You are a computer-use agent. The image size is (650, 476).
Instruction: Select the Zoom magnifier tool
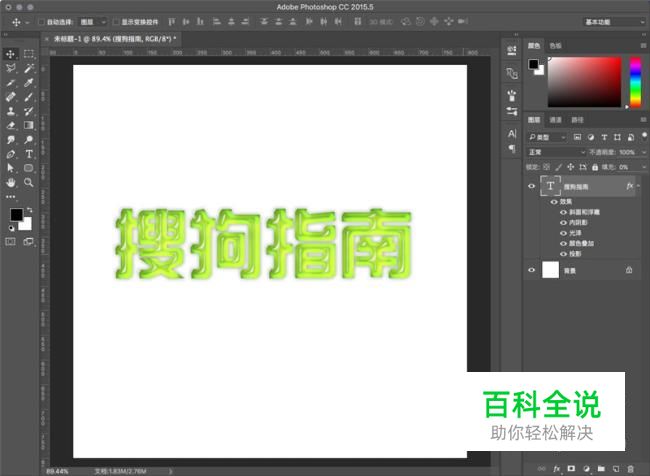point(29,182)
